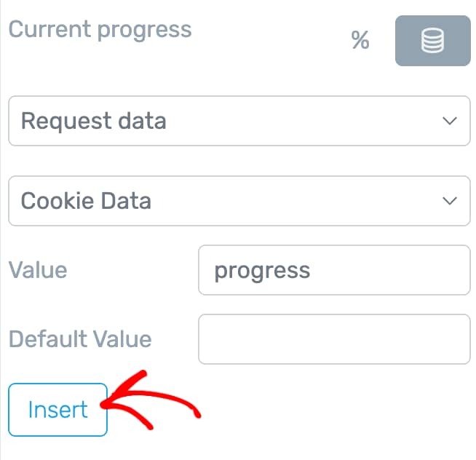
Task: Click the Default Value label
Action: 80,339
